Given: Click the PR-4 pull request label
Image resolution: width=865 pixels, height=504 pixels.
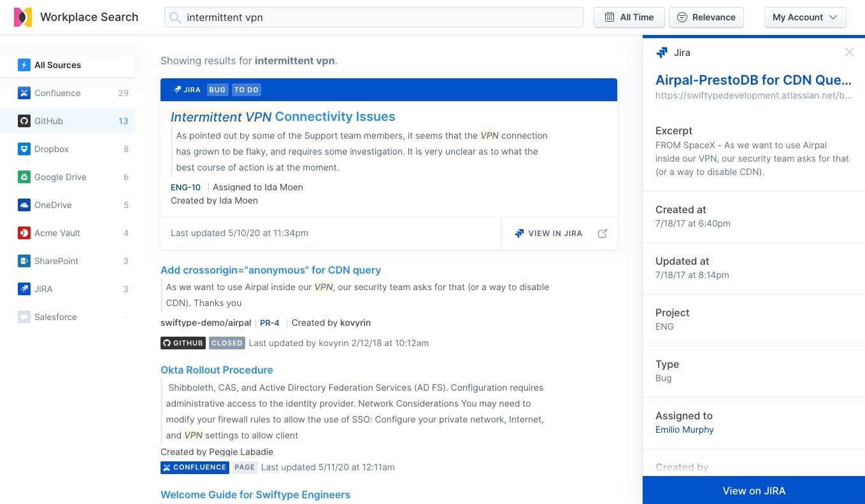Looking at the screenshot, I should pyautogui.click(x=269, y=323).
